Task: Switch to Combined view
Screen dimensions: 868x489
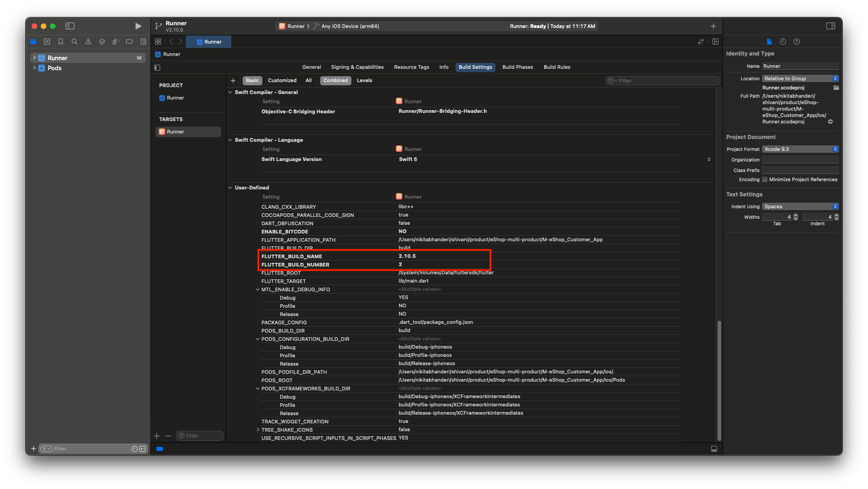Action: [x=335, y=81]
